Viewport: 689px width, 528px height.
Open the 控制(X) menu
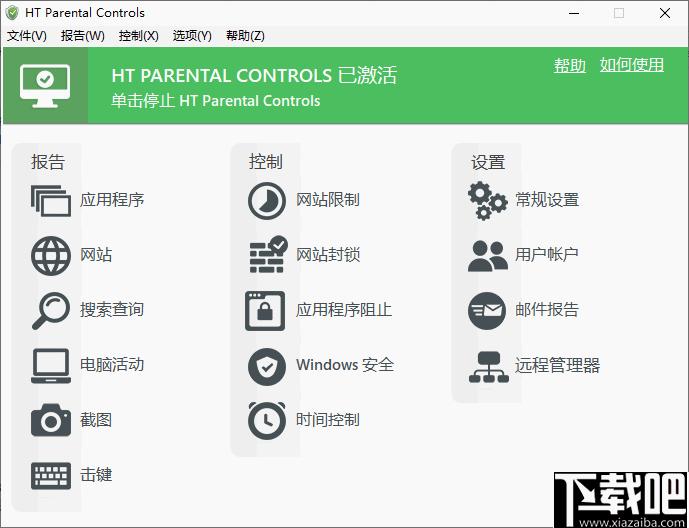point(138,36)
